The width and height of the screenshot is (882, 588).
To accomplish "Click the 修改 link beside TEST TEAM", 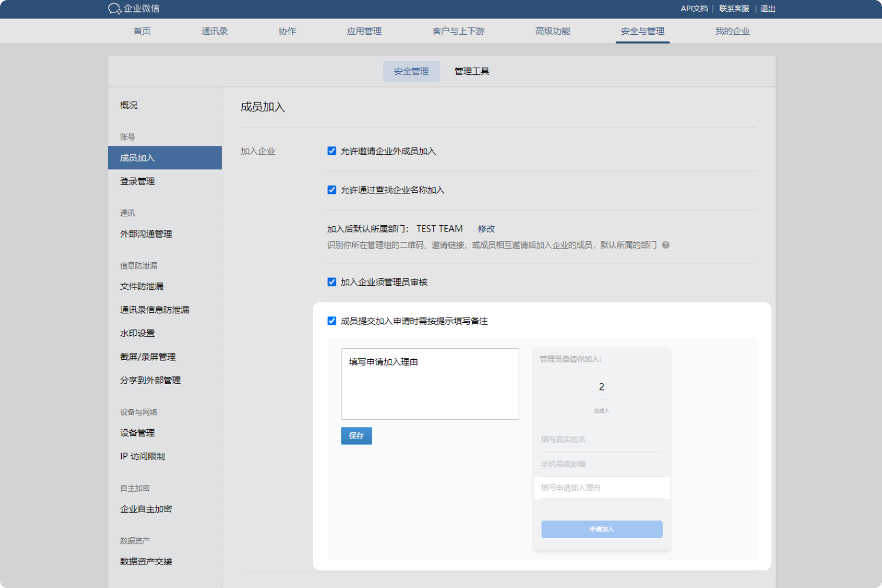I will tap(486, 229).
